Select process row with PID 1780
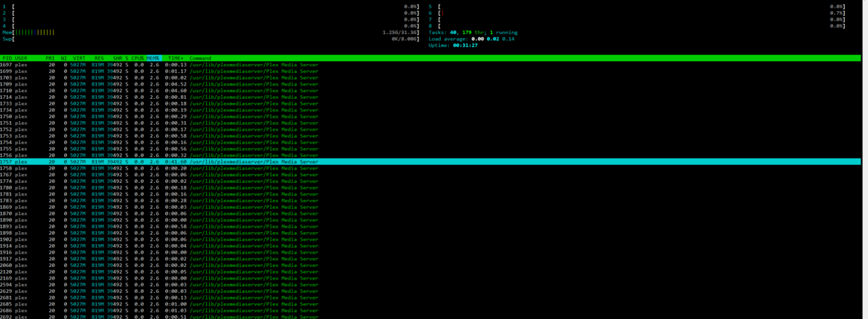The image size is (868, 319). click(x=431, y=187)
